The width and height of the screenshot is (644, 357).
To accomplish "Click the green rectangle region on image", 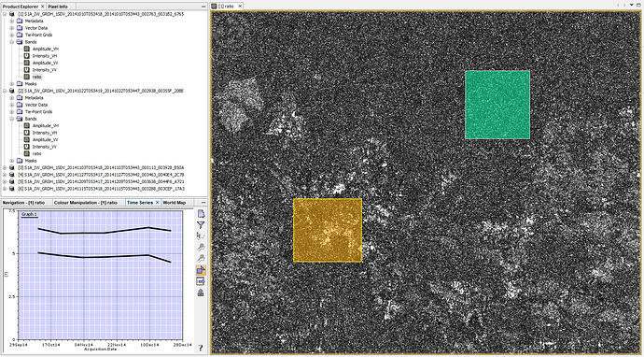I will [497, 105].
